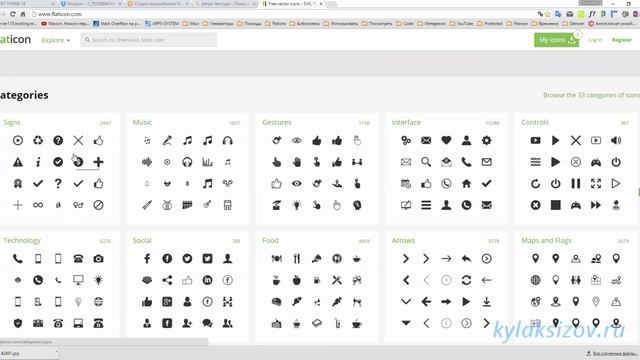Open the APPS-SYSTEM bookmark
Image resolution: width=640 pixels, height=360 pixels.
[162, 24]
